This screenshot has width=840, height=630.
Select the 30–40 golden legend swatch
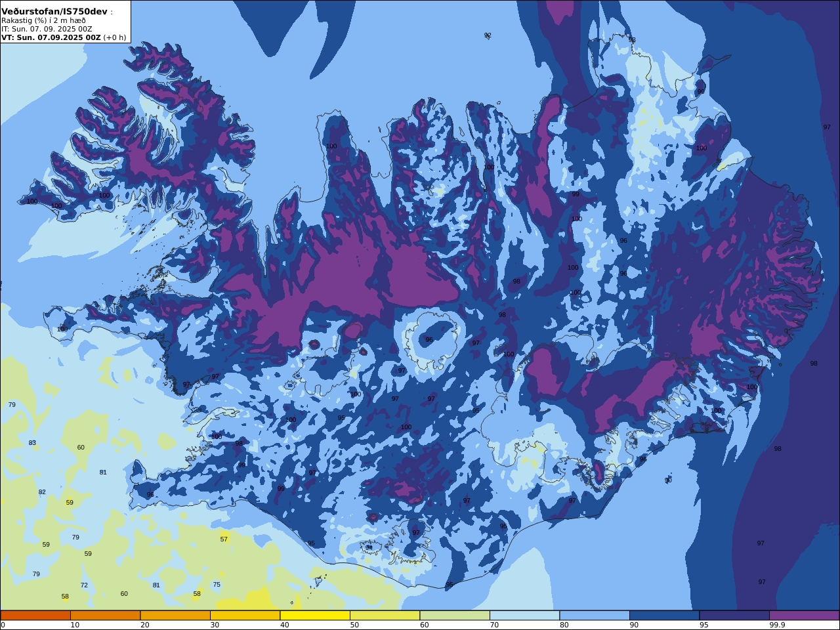pos(245,616)
